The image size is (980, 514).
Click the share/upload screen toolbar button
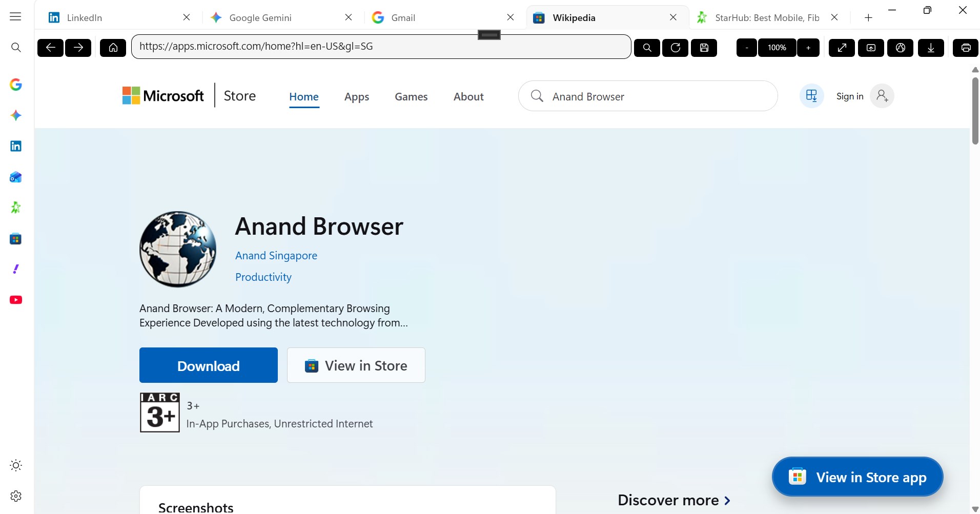point(871,48)
